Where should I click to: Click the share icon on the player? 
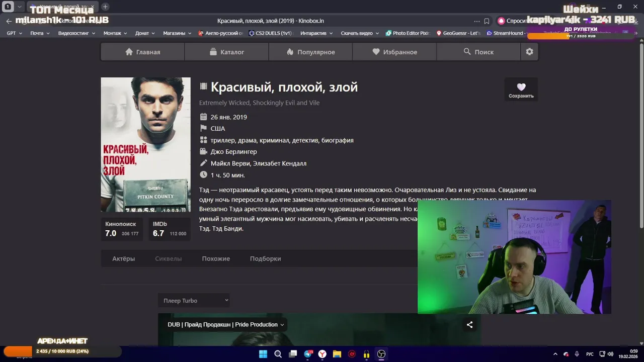tap(469, 325)
